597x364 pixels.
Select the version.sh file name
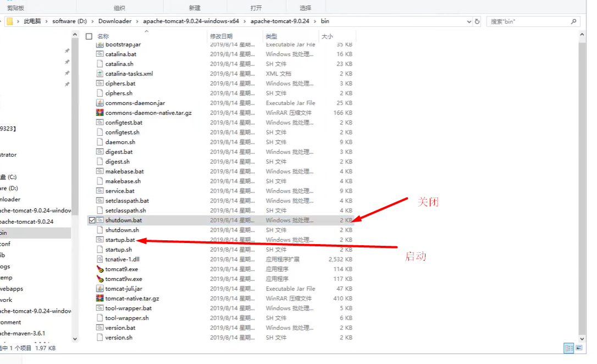(x=119, y=338)
